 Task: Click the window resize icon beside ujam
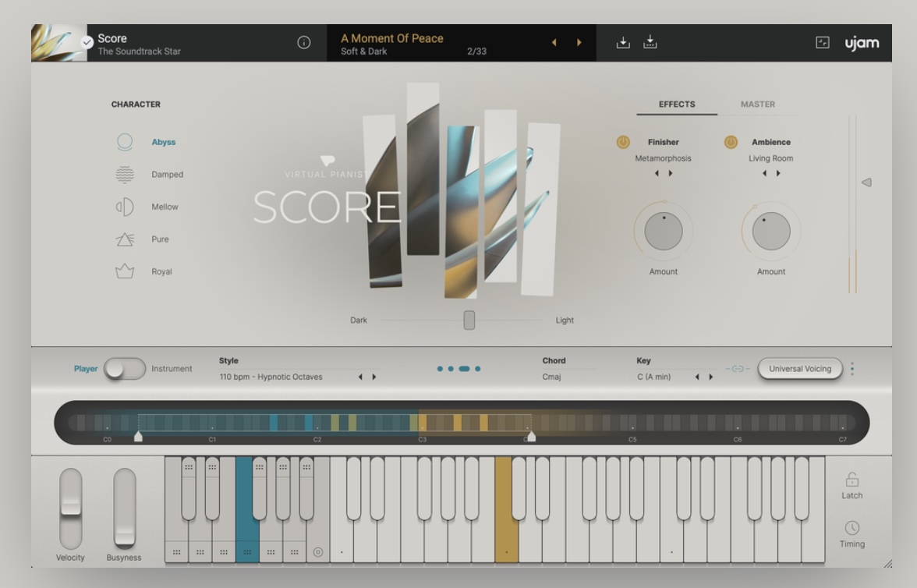[x=822, y=43]
